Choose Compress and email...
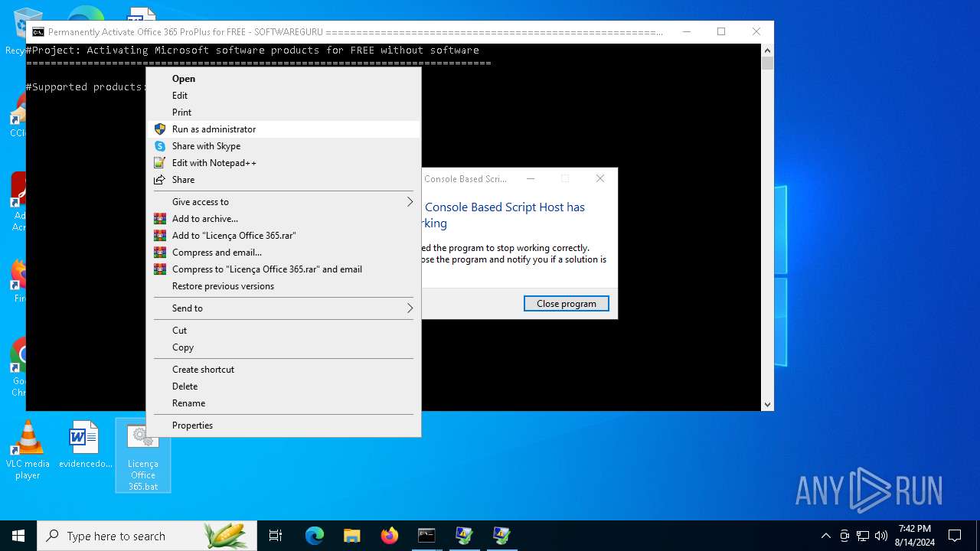Screen dimensions: 980x551 (x=283, y=253)
